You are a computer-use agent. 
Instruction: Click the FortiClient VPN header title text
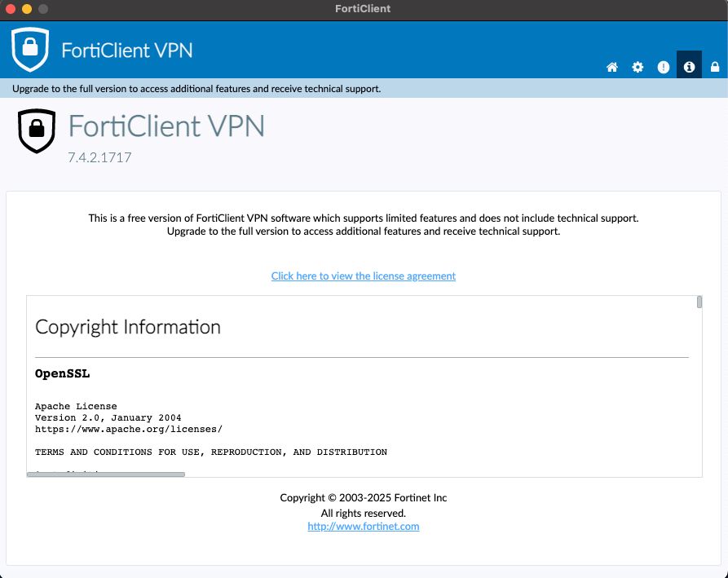pyautogui.click(x=127, y=50)
